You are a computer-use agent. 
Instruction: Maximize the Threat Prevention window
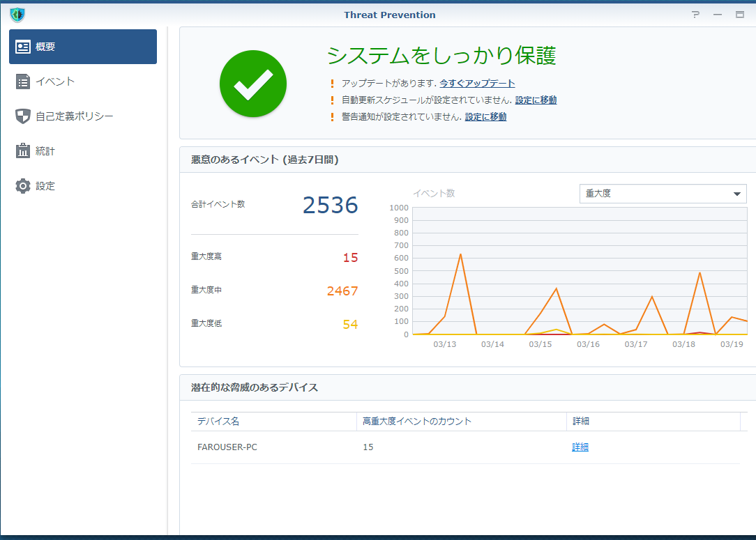click(x=739, y=15)
